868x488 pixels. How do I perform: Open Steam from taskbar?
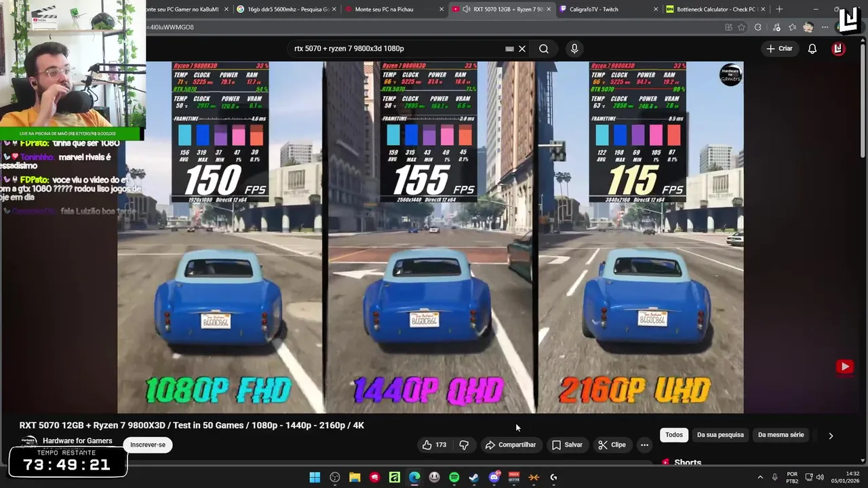pyautogui.click(x=474, y=477)
